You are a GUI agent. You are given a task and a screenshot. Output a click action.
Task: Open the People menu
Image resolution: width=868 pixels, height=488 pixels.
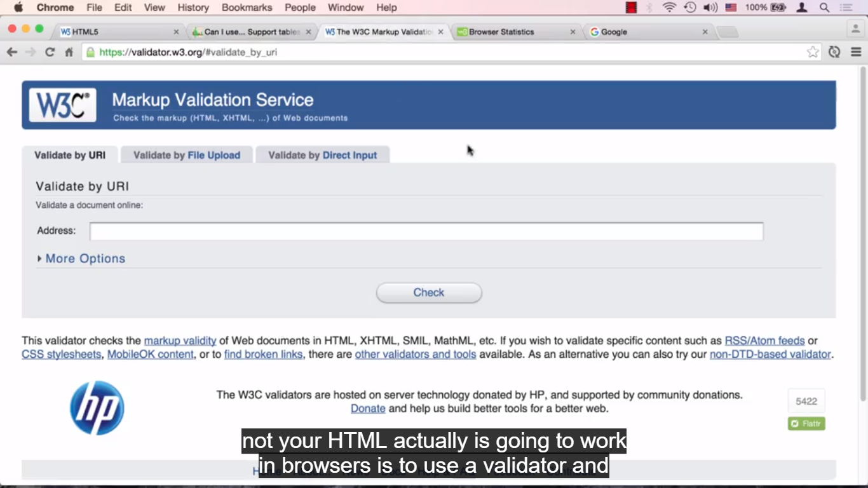(x=300, y=8)
